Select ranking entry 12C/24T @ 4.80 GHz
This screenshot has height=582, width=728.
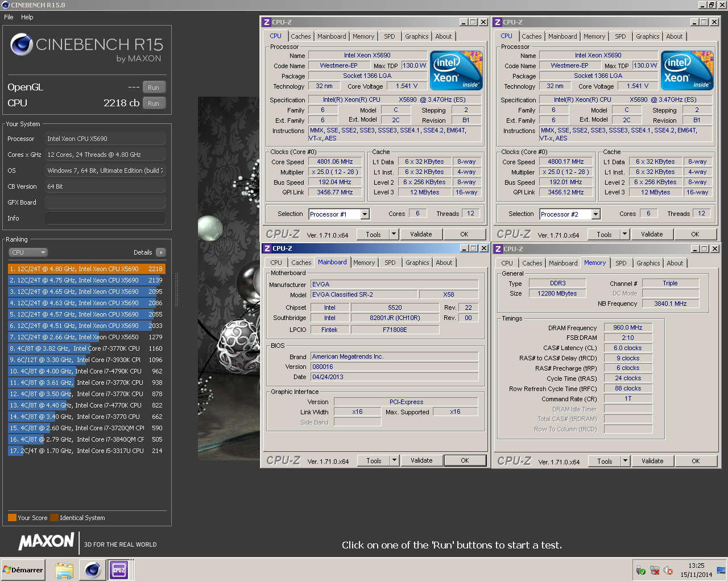86,269
